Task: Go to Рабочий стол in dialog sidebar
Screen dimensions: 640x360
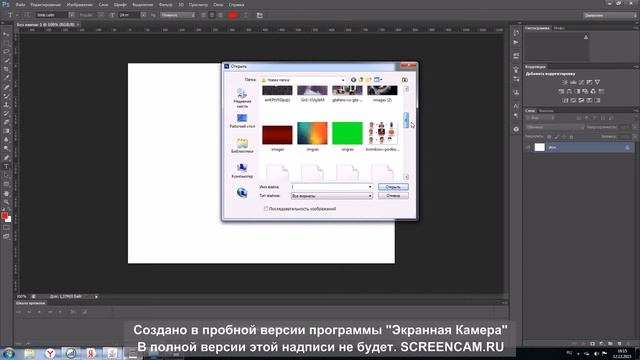Action: (x=242, y=121)
